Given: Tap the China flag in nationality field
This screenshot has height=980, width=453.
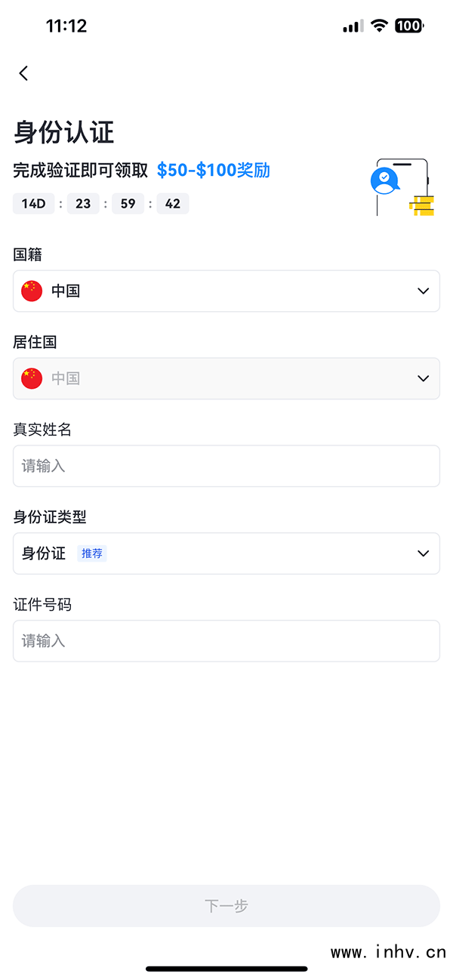Looking at the screenshot, I should pos(32,291).
